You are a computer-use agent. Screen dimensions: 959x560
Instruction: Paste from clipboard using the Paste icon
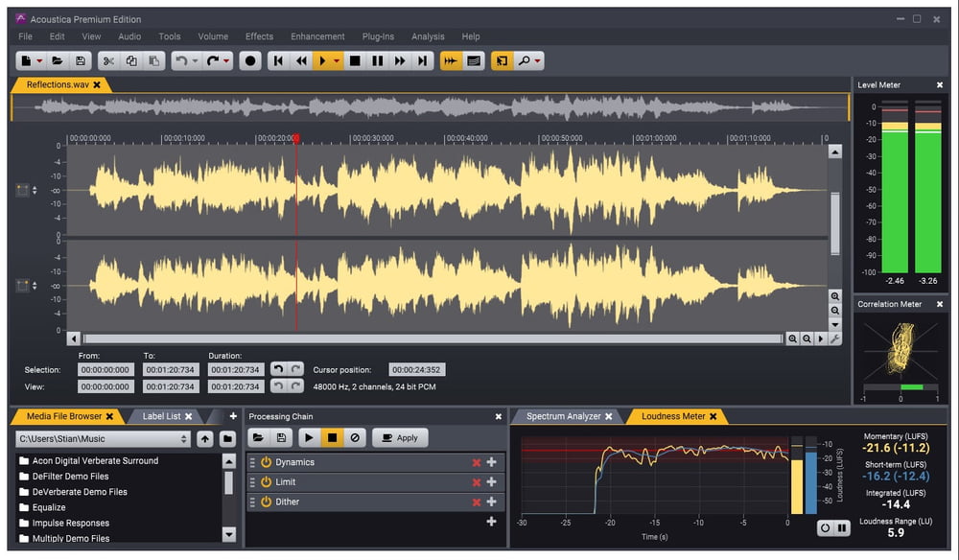point(153,60)
